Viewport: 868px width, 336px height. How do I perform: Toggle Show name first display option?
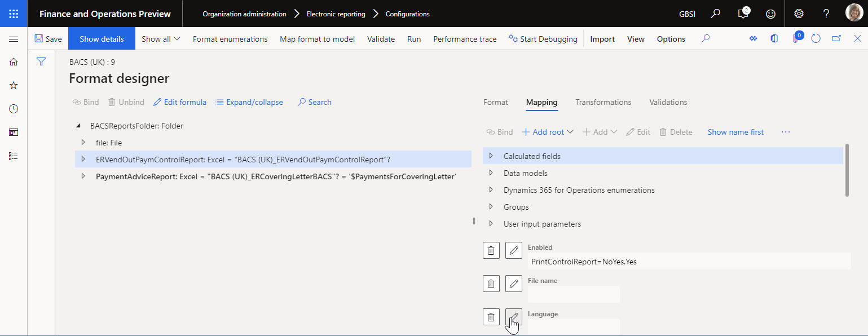735,131
